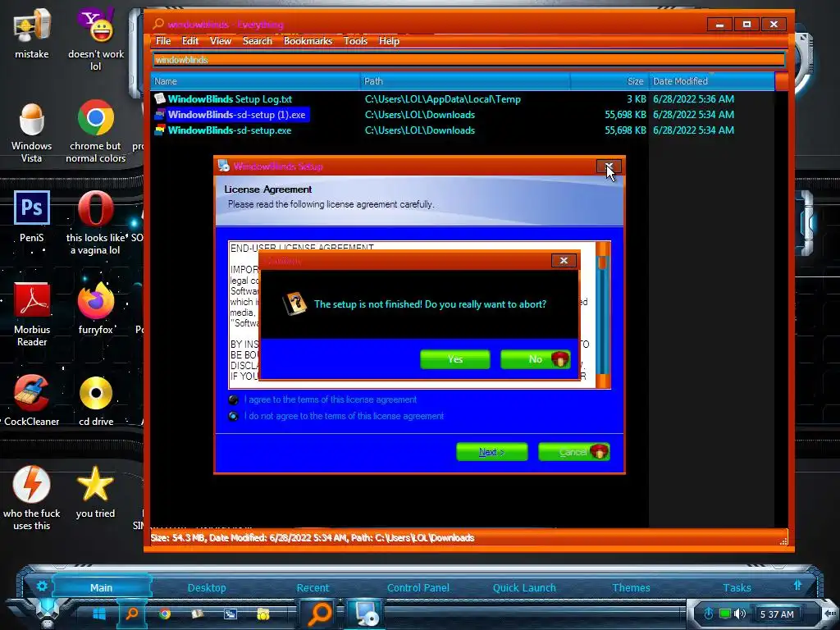Click the path C:\Users\LOL\AppData\Local\Temp
Screen dimensions: 840x630
(x=442, y=99)
